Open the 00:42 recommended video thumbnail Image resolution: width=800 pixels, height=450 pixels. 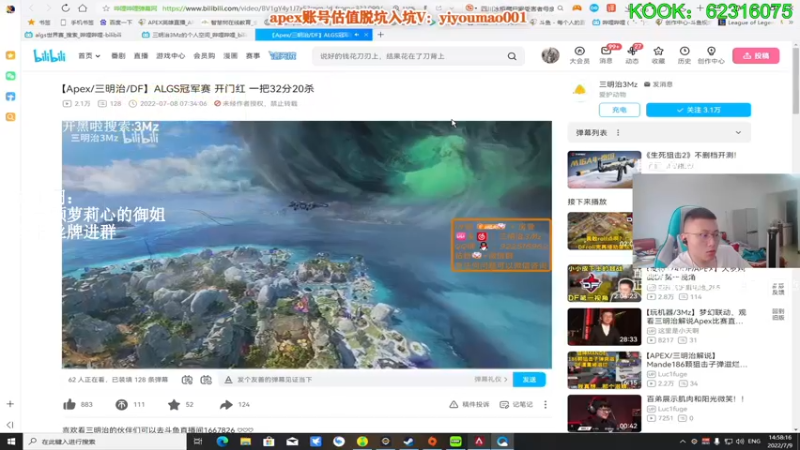coord(604,413)
